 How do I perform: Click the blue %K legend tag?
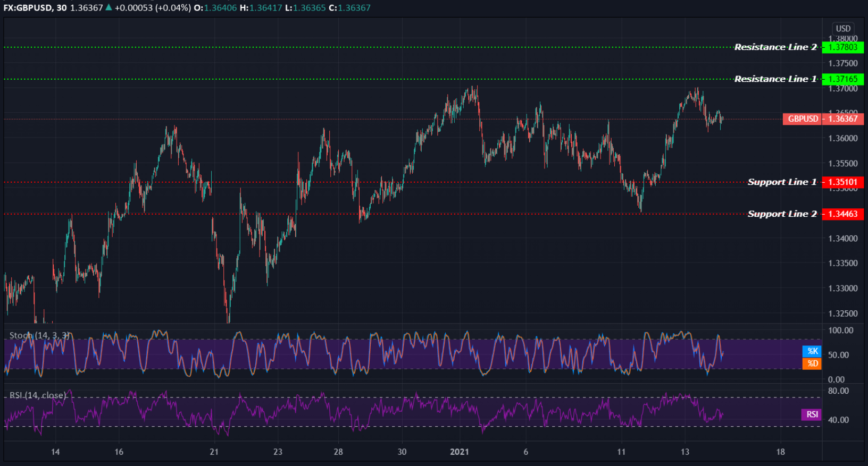coord(812,351)
